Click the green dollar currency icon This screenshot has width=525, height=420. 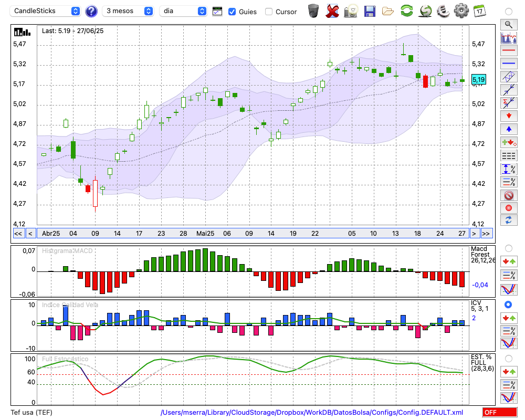[x=425, y=11]
